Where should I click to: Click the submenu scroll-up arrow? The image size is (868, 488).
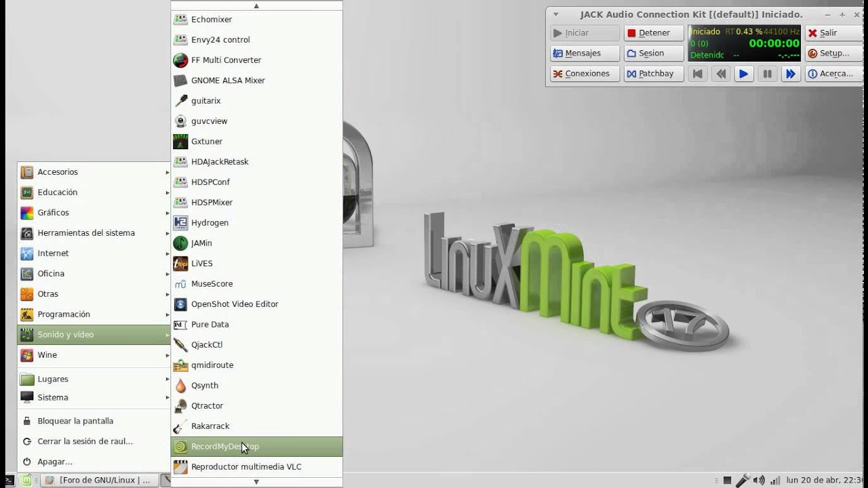[x=256, y=5]
